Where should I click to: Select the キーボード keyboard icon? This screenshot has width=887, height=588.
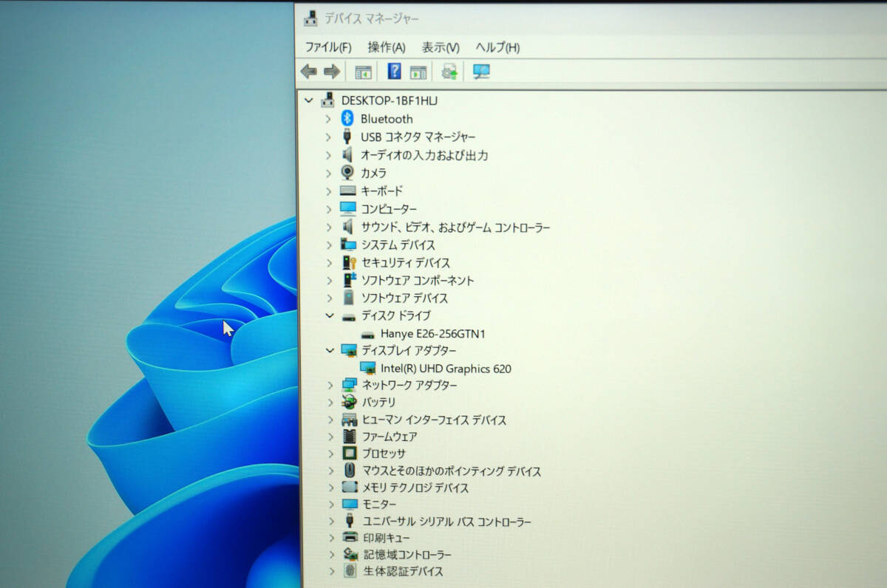[347, 191]
